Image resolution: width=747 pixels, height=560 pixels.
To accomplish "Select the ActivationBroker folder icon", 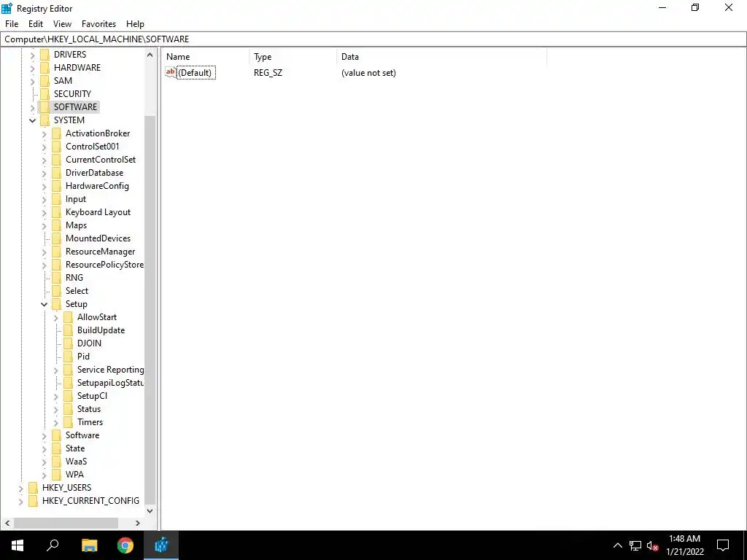I will pos(56,133).
